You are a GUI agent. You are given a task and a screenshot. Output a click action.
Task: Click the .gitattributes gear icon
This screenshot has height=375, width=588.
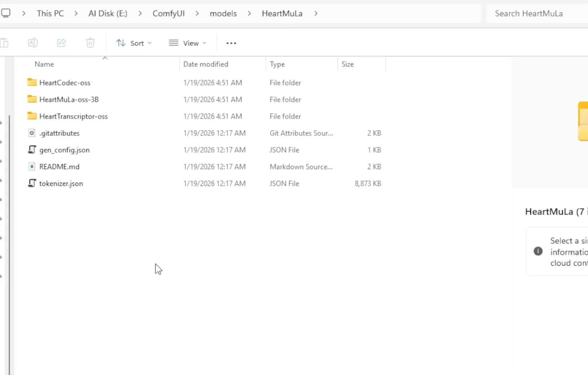point(31,133)
